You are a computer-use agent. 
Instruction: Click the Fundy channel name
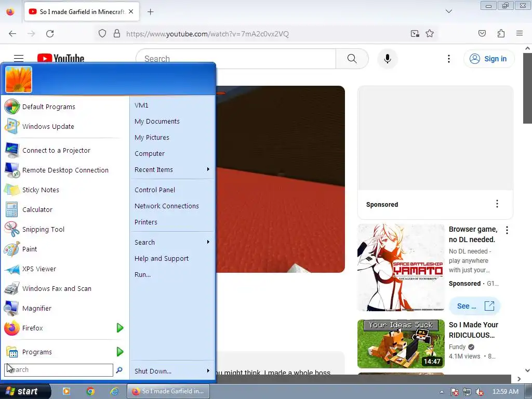(457, 347)
